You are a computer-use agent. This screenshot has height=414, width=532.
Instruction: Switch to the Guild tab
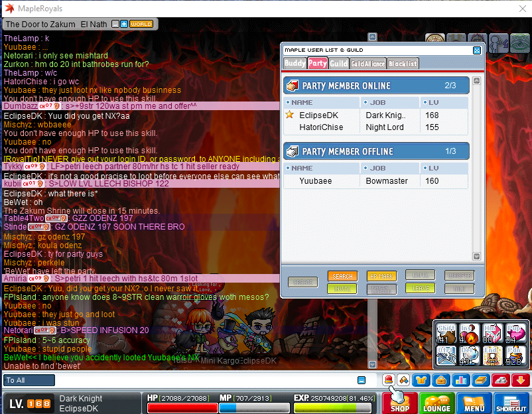coord(338,64)
